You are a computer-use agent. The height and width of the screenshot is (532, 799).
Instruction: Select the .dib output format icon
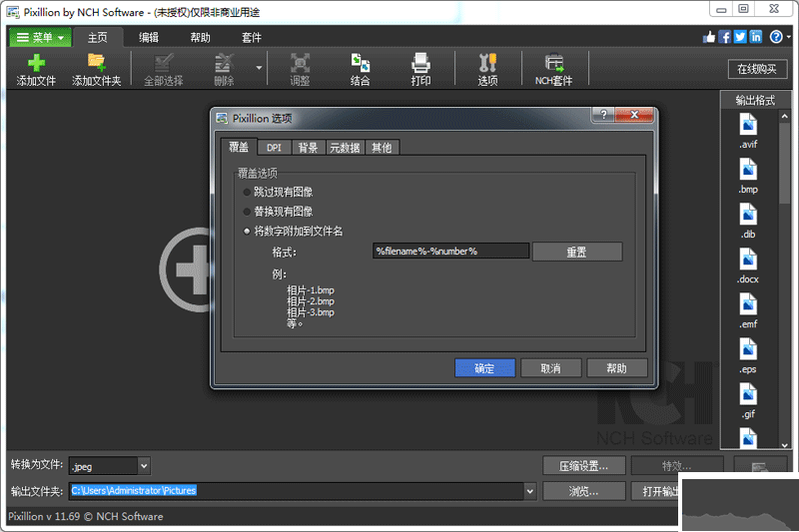pos(748,215)
